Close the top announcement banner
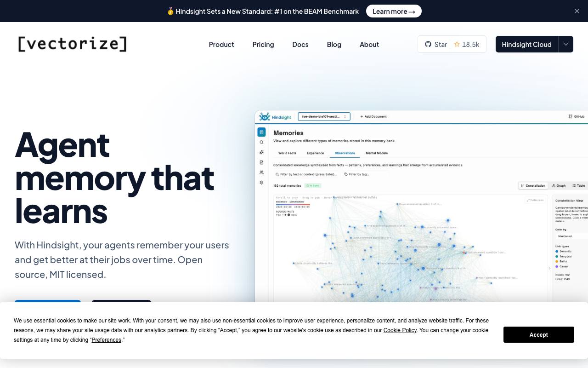 click(x=577, y=11)
